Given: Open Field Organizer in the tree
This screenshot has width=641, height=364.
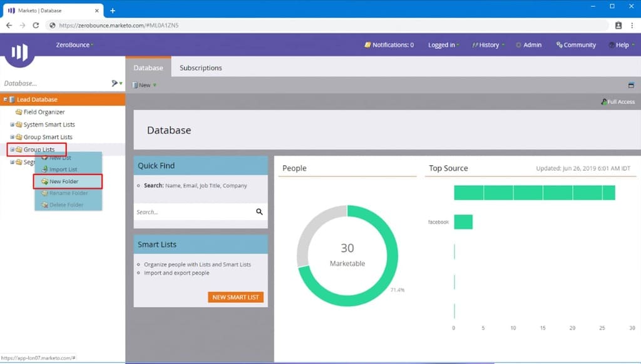Looking at the screenshot, I should click(44, 112).
